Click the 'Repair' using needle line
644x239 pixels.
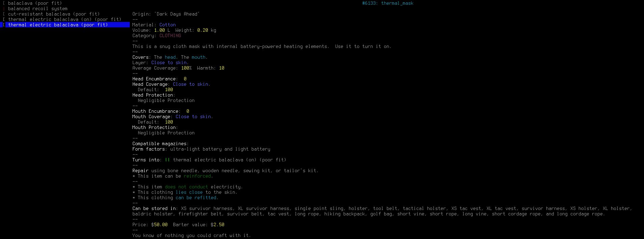(x=225, y=171)
